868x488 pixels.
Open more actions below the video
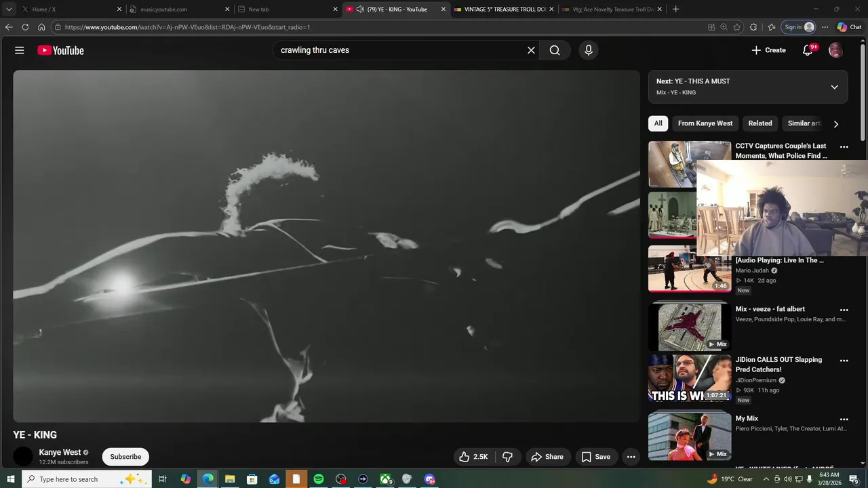[631, 457]
